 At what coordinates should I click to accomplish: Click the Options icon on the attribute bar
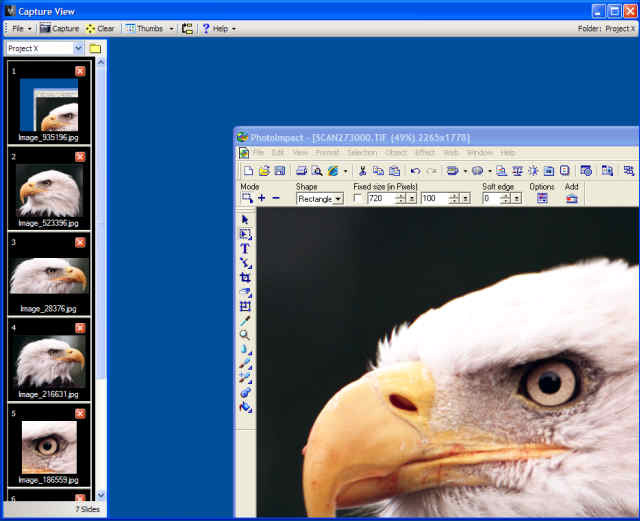point(542,199)
